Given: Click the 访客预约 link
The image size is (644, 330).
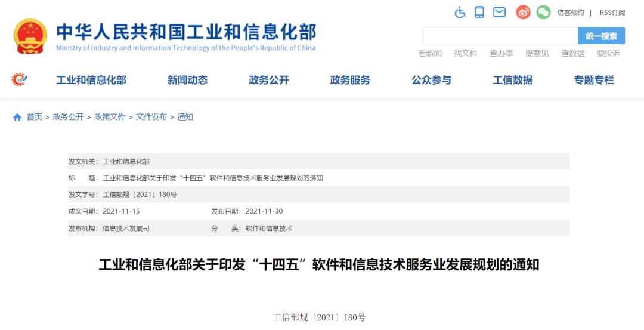Looking at the screenshot, I should [570, 13].
